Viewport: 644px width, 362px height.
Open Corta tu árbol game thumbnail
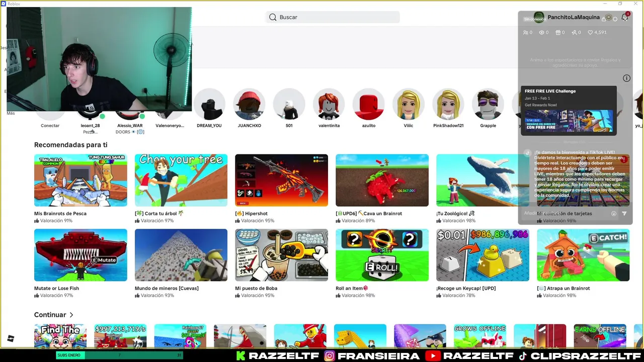click(x=181, y=180)
